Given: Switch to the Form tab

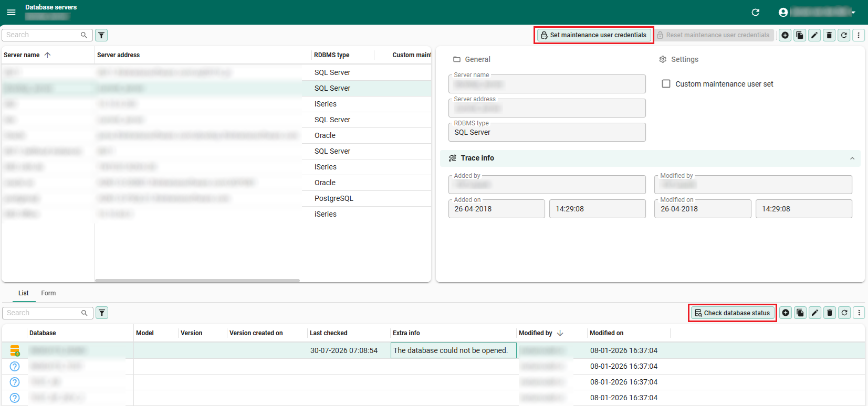Looking at the screenshot, I should point(48,293).
